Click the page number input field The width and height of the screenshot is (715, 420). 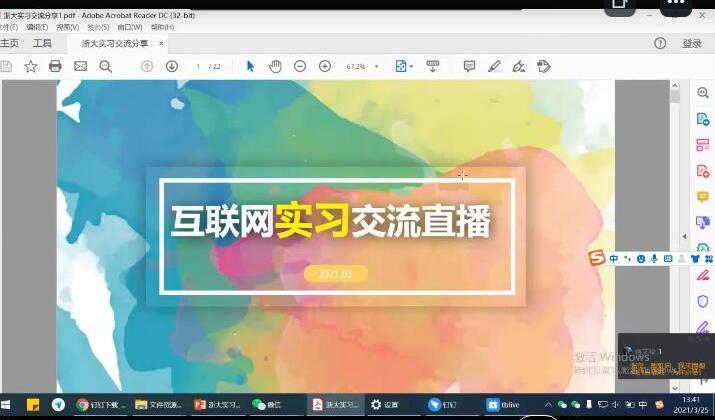[200, 67]
